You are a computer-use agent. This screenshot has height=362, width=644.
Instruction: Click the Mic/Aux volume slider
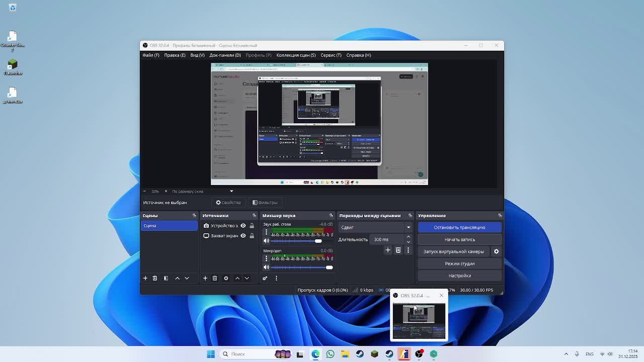coord(300,267)
